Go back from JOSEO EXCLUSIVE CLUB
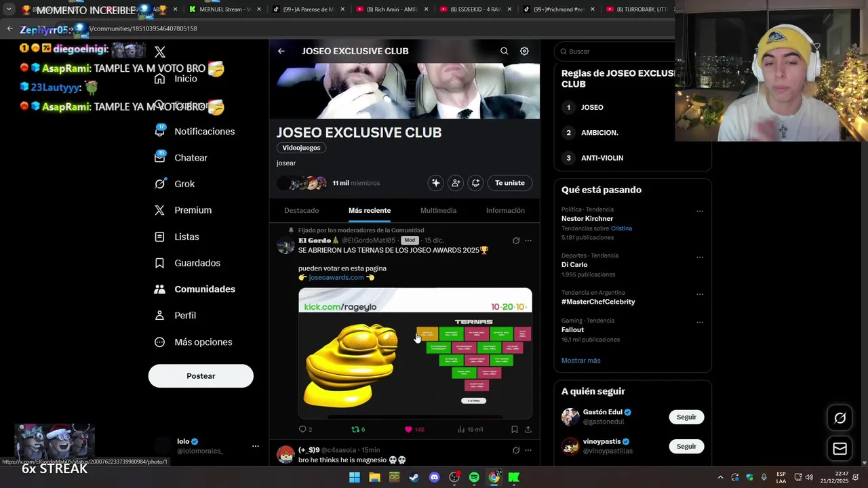This screenshot has width=868, height=488. click(281, 51)
